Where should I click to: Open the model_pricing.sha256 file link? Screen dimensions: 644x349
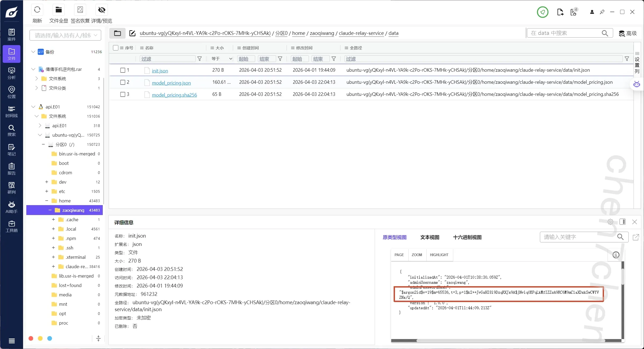coord(174,95)
